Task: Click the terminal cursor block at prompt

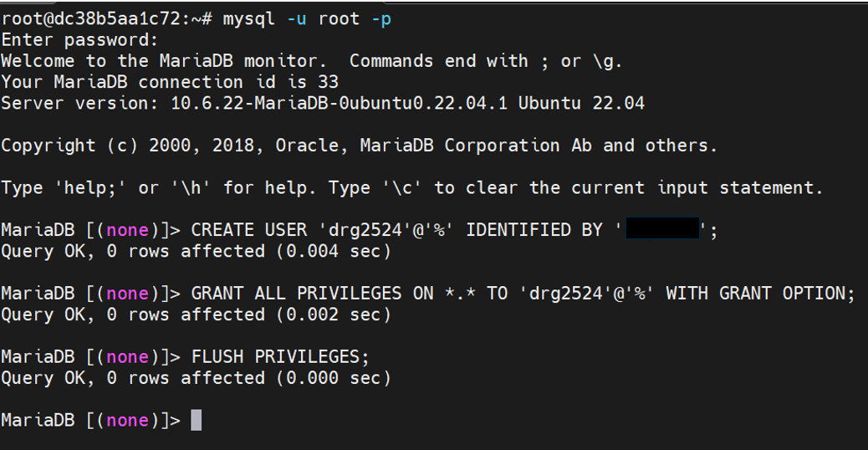Action: pos(196,420)
